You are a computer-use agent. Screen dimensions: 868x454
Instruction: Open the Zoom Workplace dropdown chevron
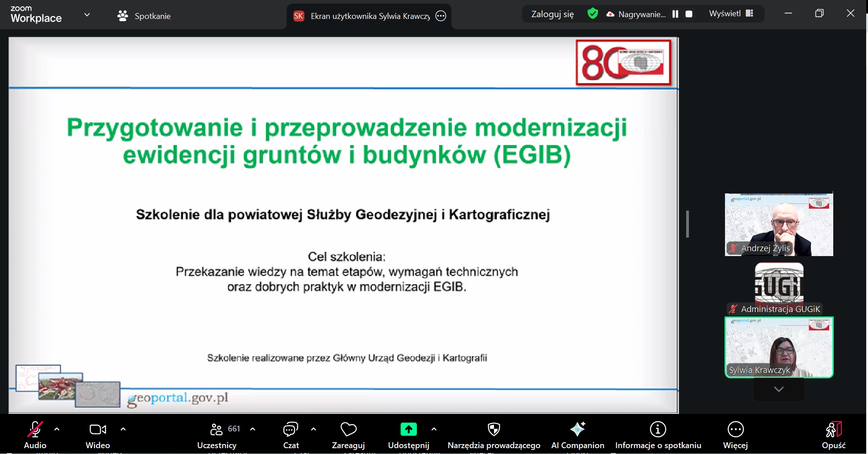tap(87, 15)
